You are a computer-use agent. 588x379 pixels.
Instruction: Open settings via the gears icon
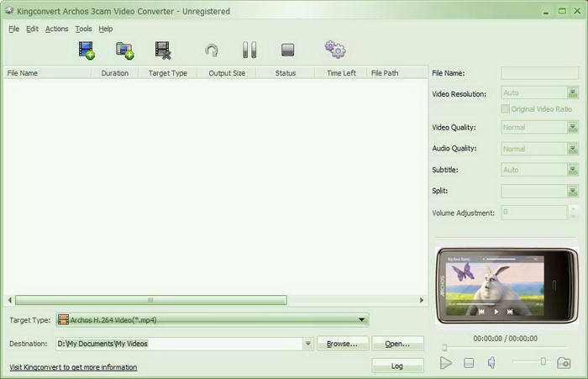click(335, 50)
